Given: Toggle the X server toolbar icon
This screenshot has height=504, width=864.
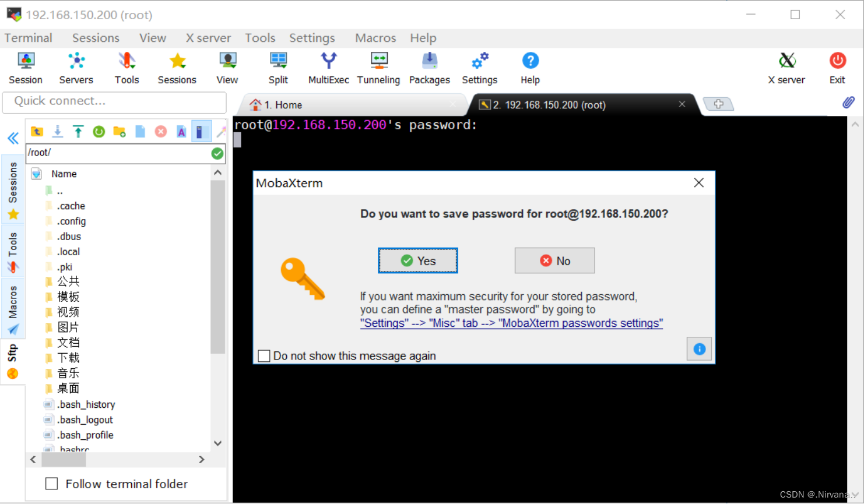Looking at the screenshot, I should tap(786, 68).
